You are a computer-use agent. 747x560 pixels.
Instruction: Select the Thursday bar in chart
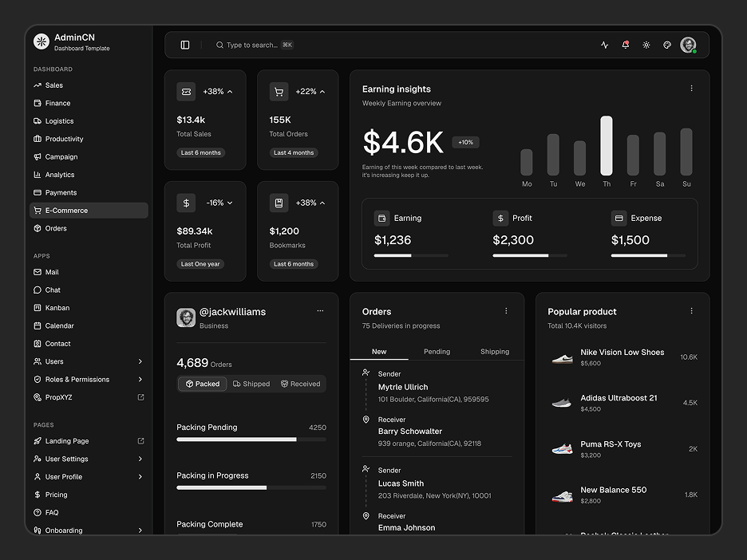pyautogui.click(x=606, y=146)
